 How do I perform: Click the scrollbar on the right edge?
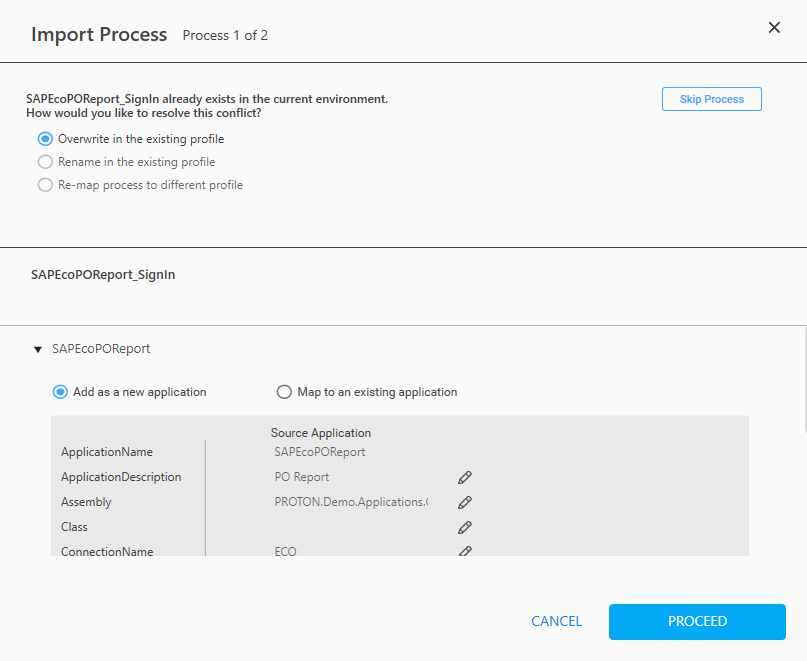point(804,378)
